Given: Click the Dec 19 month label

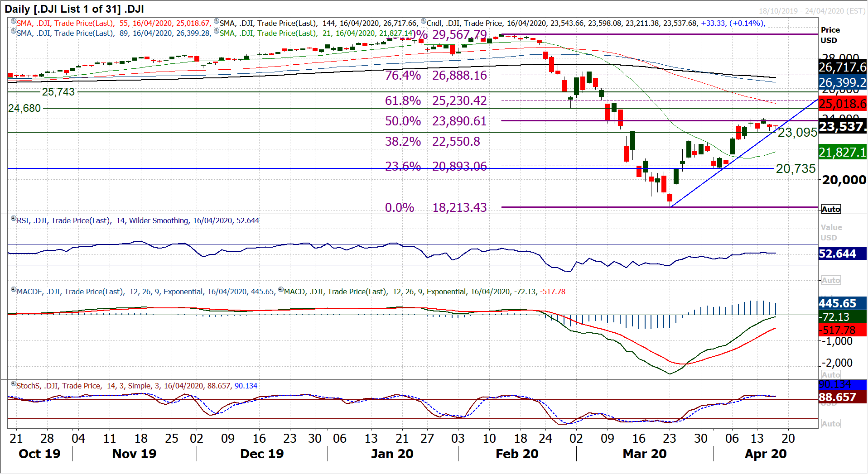Looking at the screenshot, I should (x=262, y=454).
